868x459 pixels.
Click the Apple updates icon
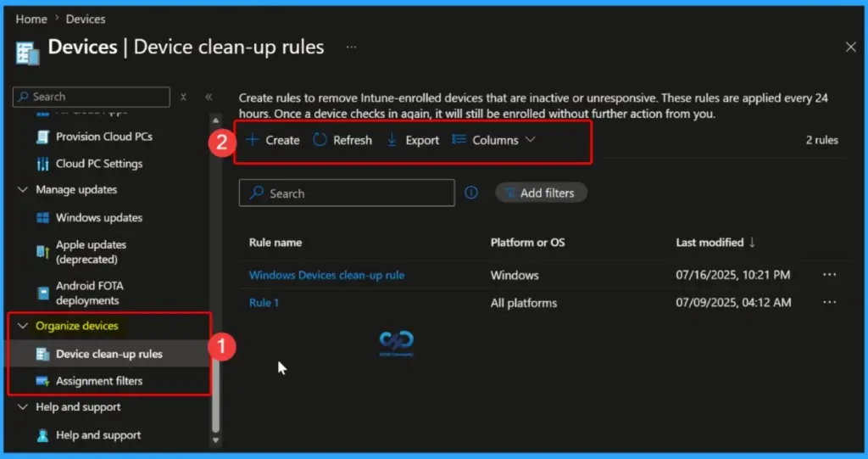[42, 252]
